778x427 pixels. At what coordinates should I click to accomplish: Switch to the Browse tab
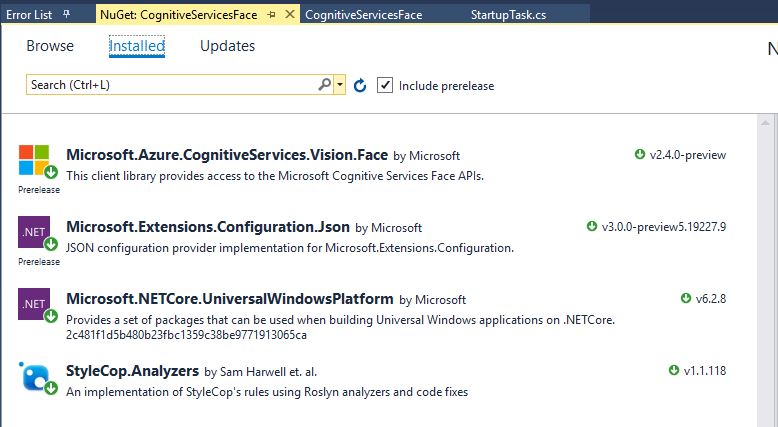tap(50, 46)
